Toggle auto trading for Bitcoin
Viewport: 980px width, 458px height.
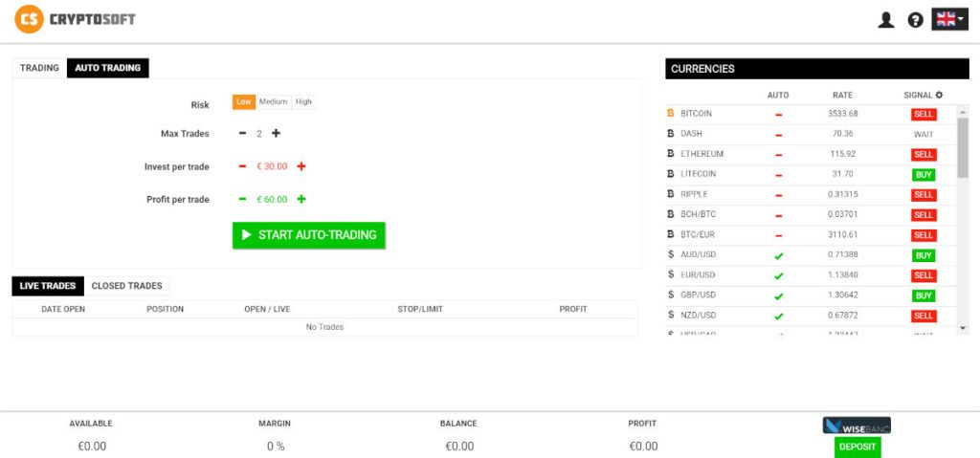click(778, 114)
